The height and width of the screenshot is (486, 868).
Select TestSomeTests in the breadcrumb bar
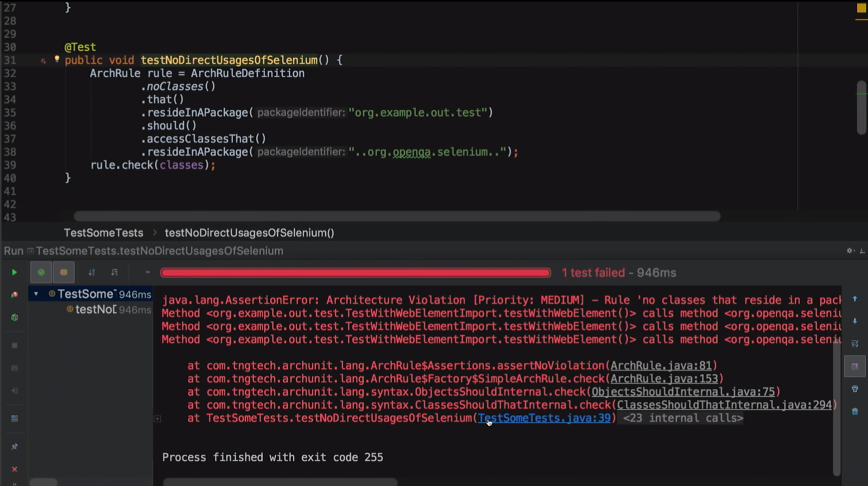[104, 233]
